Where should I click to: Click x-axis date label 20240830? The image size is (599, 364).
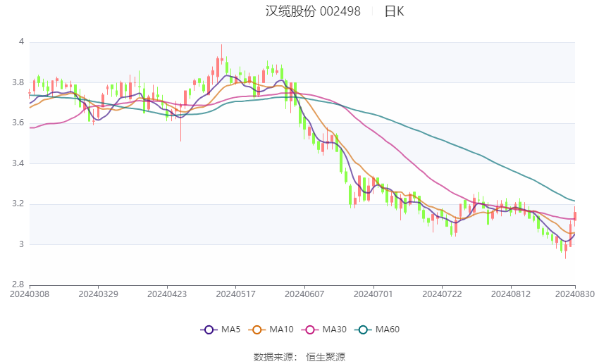575,294
